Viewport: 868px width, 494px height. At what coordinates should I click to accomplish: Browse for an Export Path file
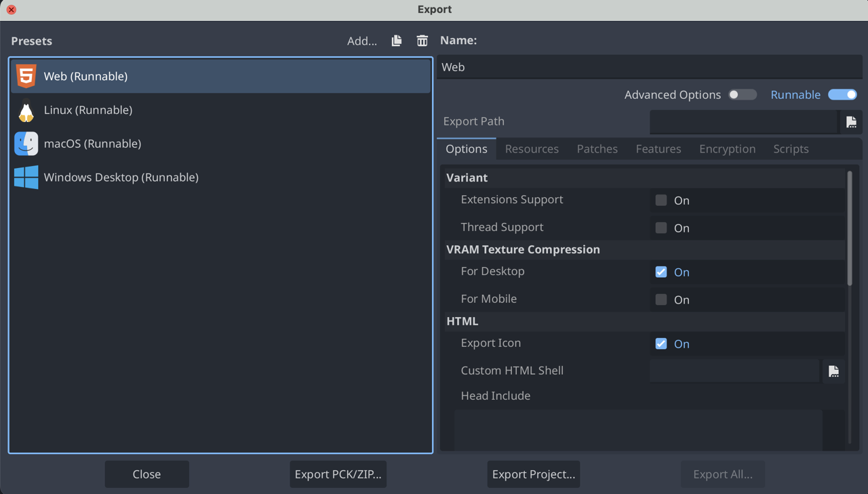point(851,122)
